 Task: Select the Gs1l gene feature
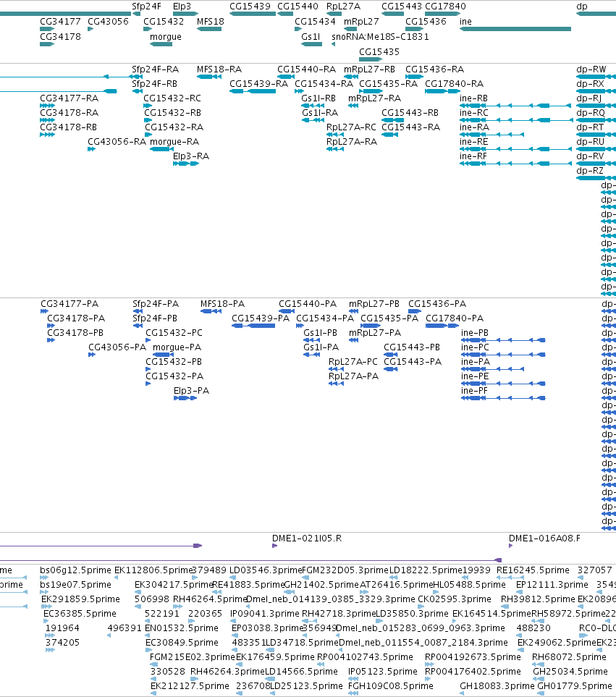point(311,44)
